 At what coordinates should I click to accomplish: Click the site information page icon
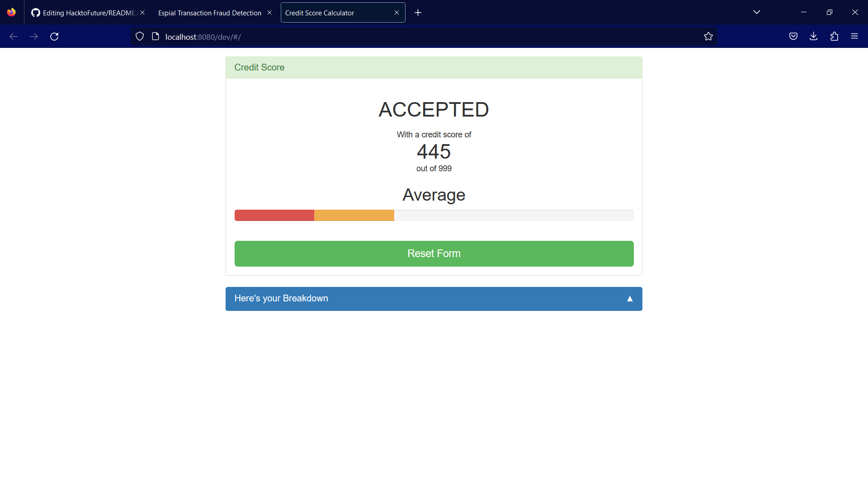point(156,36)
